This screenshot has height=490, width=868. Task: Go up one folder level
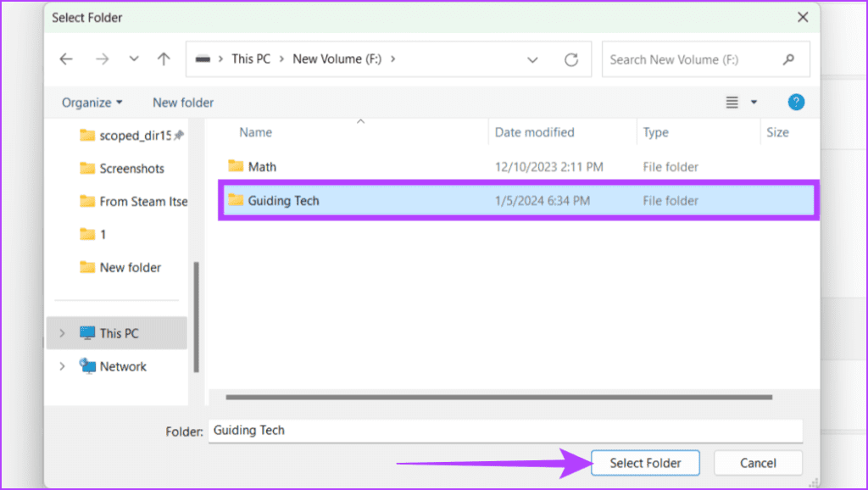[x=163, y=58]
